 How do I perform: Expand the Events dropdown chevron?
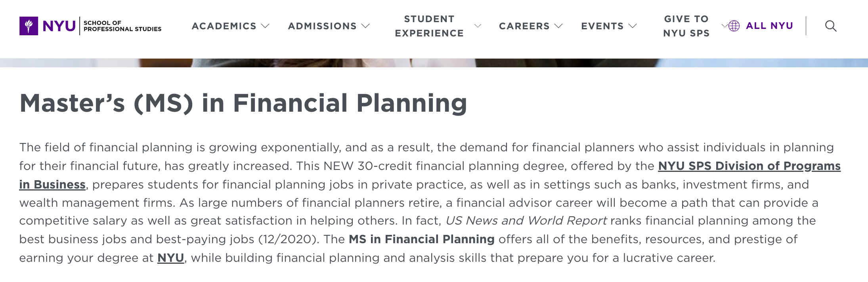(x=633, y=26)
